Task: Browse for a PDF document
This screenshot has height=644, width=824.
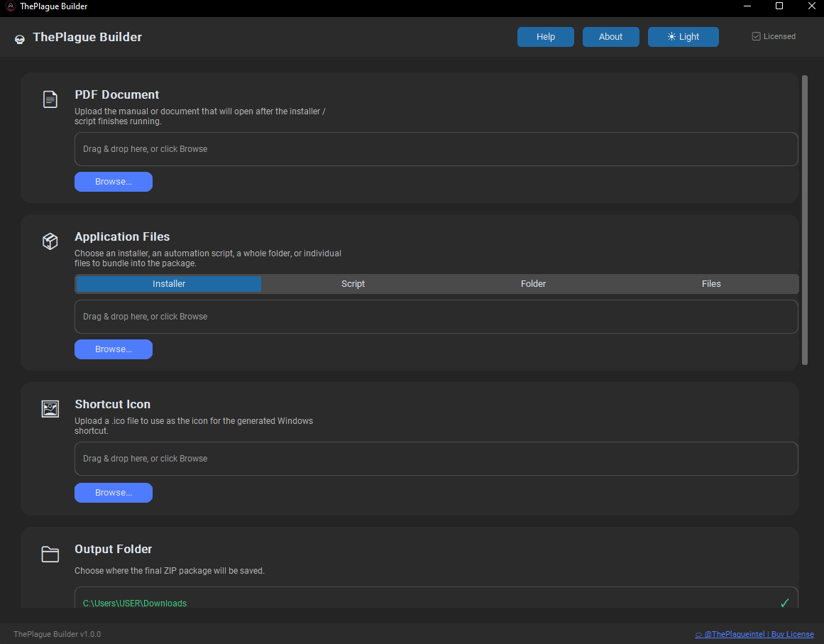Action: pos(114,181)
